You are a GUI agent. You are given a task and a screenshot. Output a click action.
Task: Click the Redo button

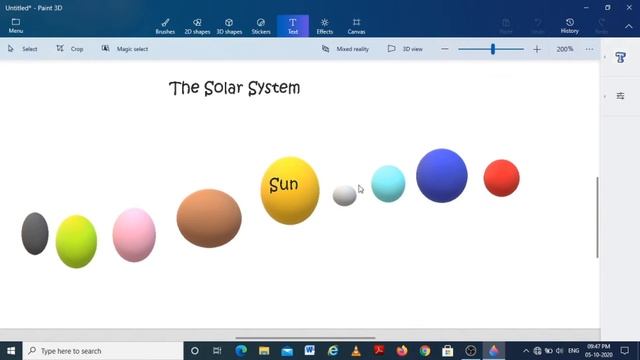pos(601,26)
